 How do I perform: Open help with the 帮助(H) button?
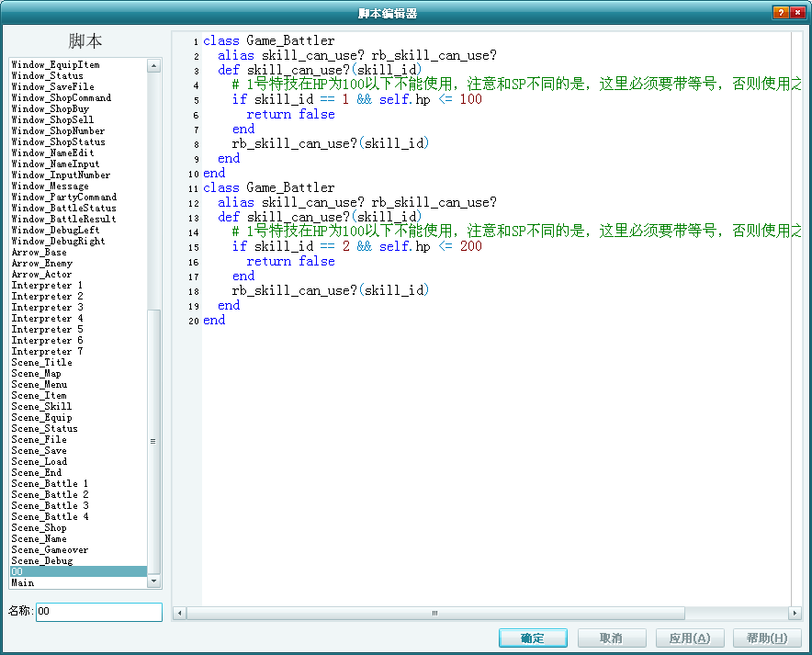point(768,638)
